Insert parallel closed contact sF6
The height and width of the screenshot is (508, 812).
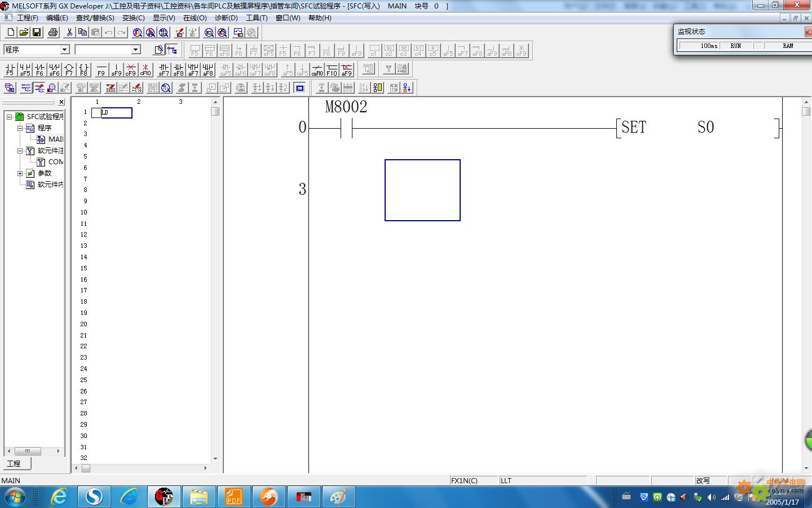(x=54, y=70)
